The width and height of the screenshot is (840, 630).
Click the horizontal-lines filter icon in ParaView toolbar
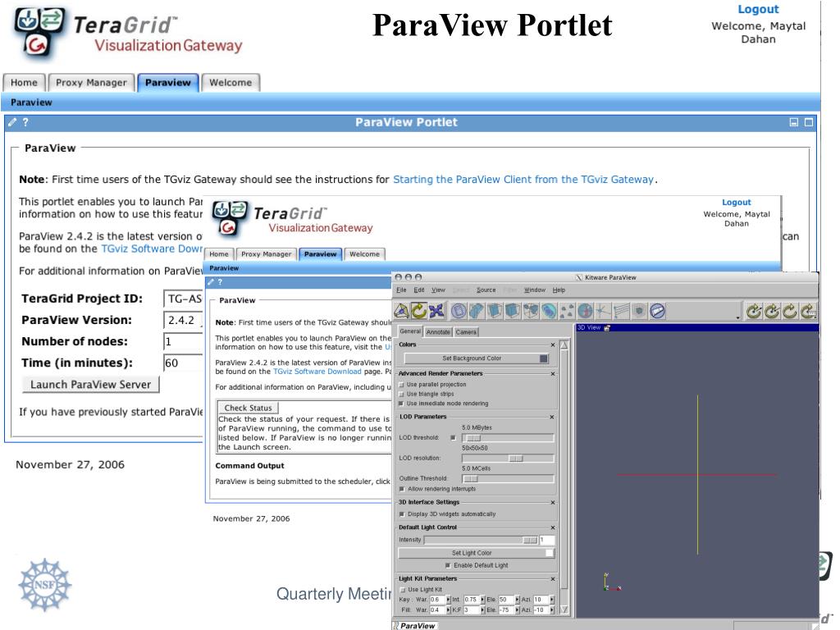coord(622,311)
